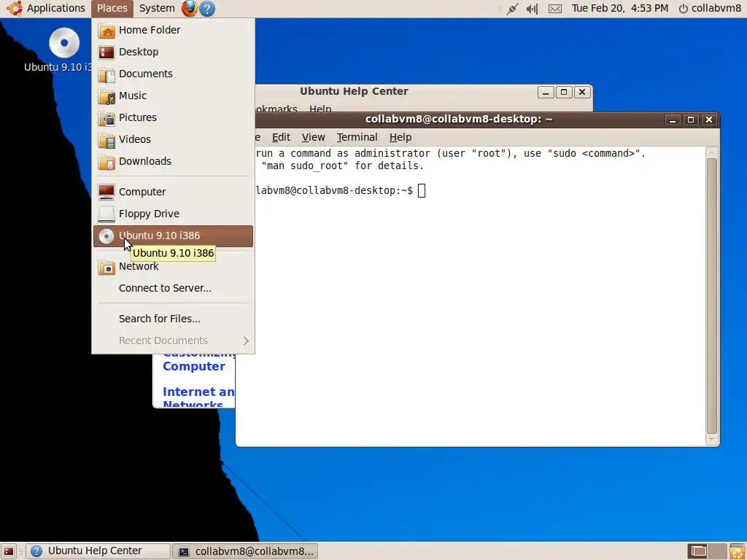Maximize the terminal window
The height and width of the screenshot is (560, 747).
pyautogui.click(x=690, y=120)
